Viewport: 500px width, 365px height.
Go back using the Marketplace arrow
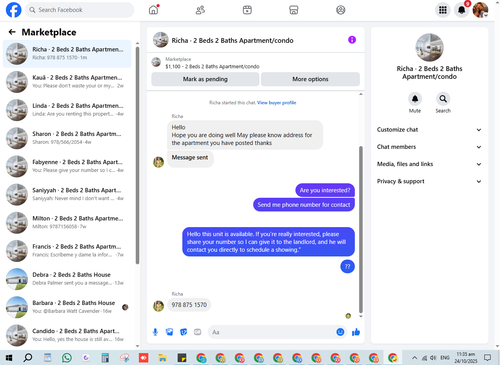(12, 32)
